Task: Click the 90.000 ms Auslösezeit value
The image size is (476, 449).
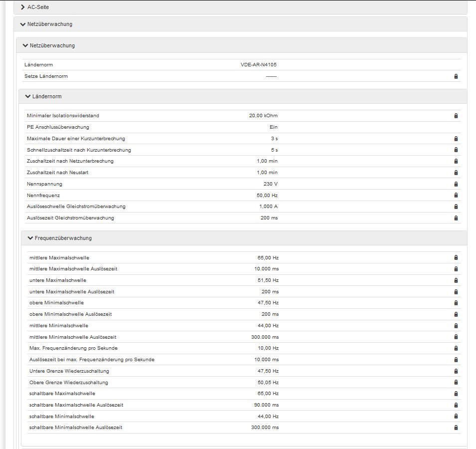Action: [x=266, y=405]
